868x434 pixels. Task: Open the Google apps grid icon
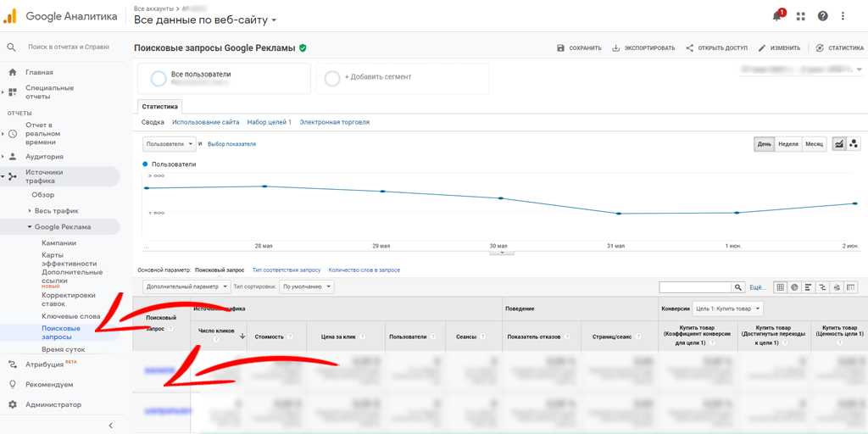click(800, 16)
